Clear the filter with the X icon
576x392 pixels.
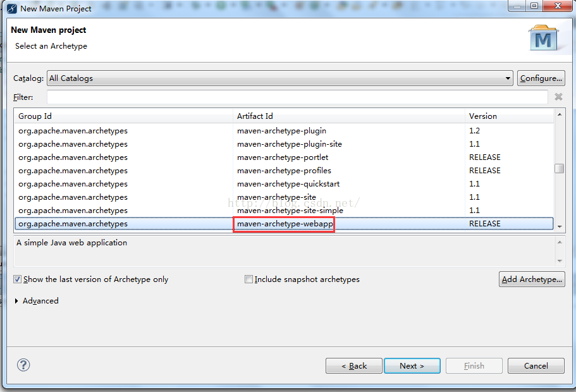tap(558, 97)
